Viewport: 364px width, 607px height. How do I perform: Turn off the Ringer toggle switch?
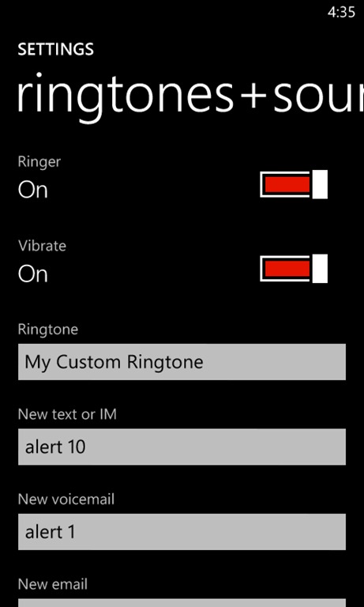pos(294,184)
